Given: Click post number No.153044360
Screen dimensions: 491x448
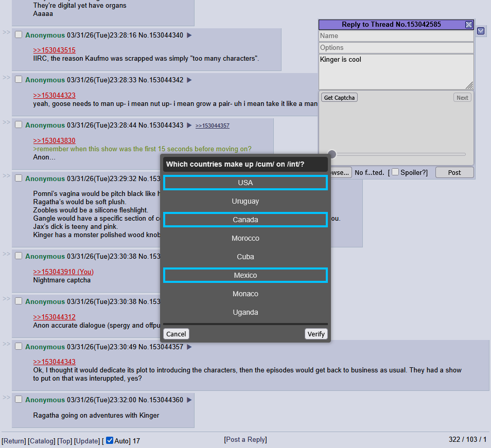Looking at the screenshot, I should (161, 400).
